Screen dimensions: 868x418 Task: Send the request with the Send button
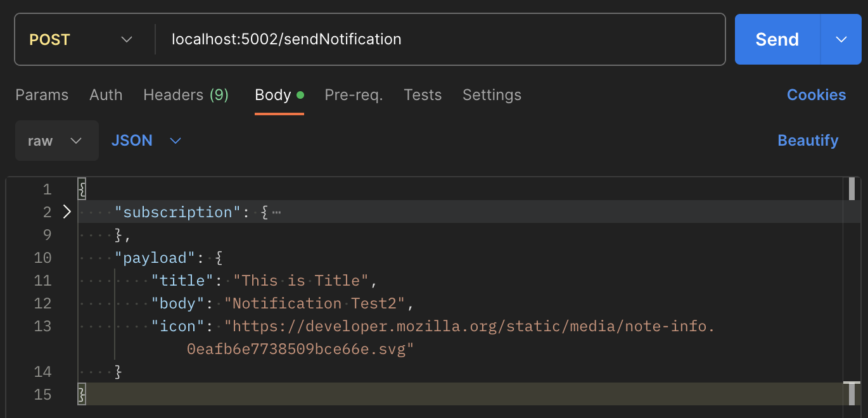click(x=777, y=39)
